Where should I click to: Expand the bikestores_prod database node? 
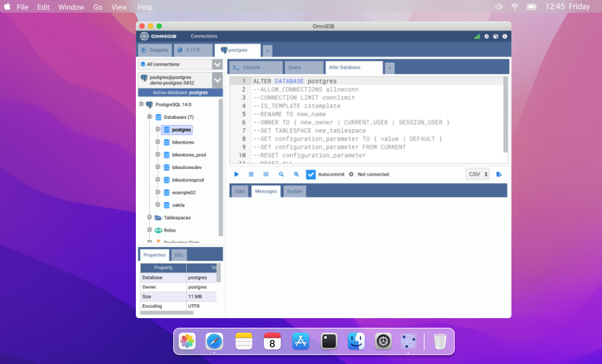158,155
